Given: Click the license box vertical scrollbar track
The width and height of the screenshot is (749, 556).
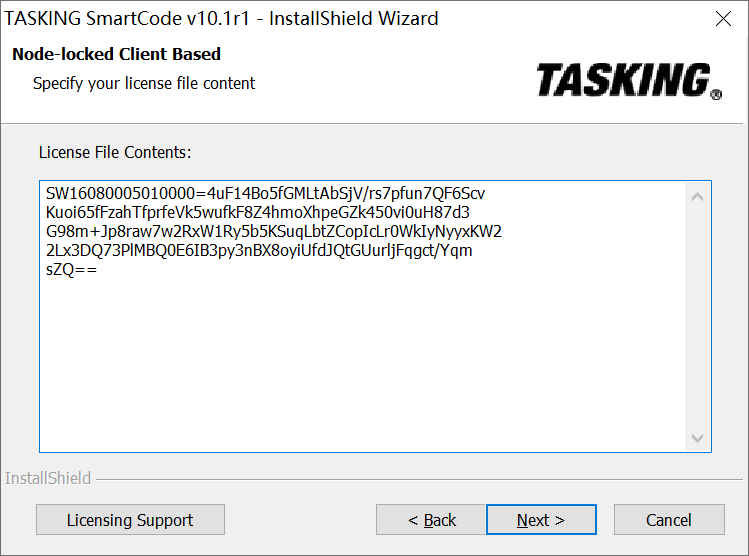Looking at the screenshot, I should click(x=698, y=317).
